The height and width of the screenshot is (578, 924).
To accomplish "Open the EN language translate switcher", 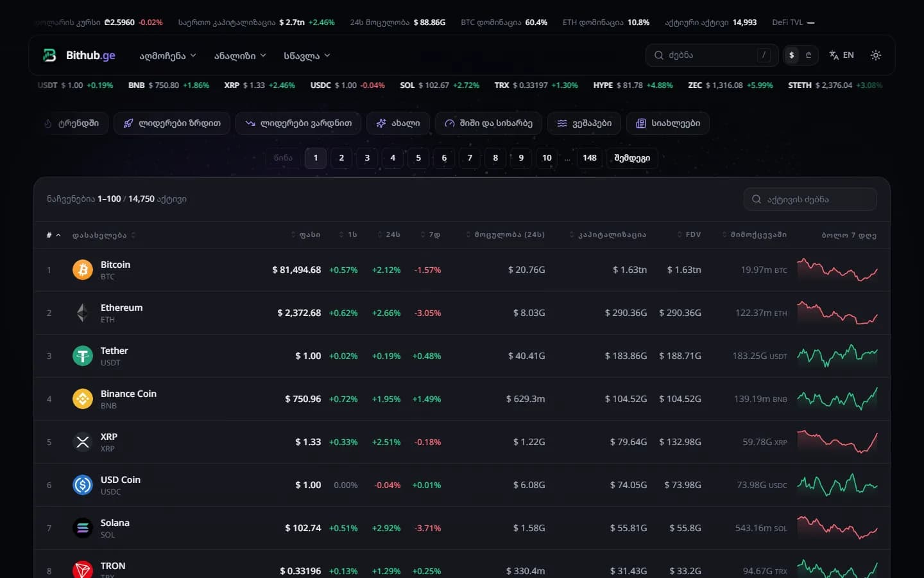I will pyautogui.click(x=841, y=55).
